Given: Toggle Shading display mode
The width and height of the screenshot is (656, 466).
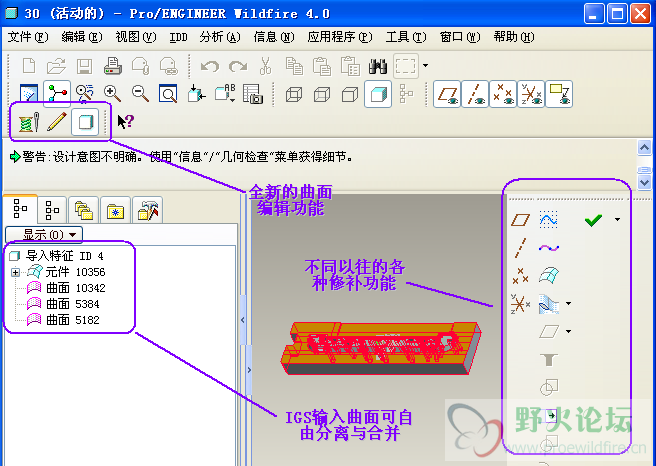Looking at the screenshot, I should click(378, 94).
